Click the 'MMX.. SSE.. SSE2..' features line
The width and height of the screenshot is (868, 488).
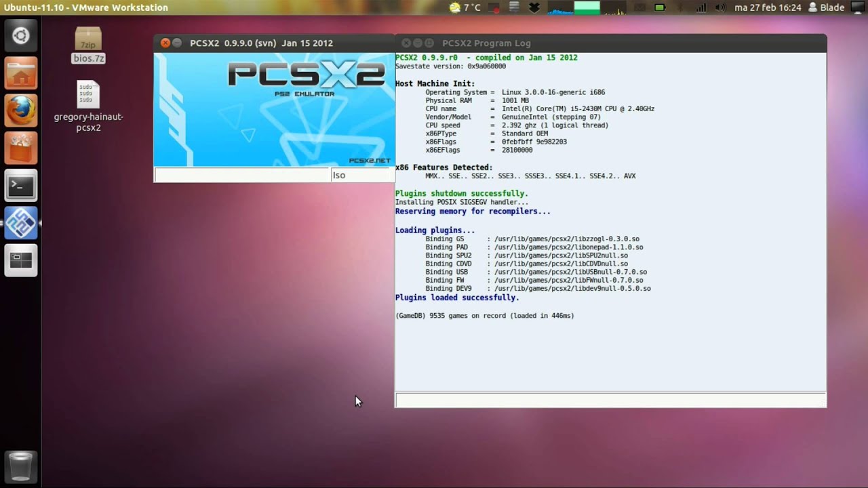coord(531,176)
